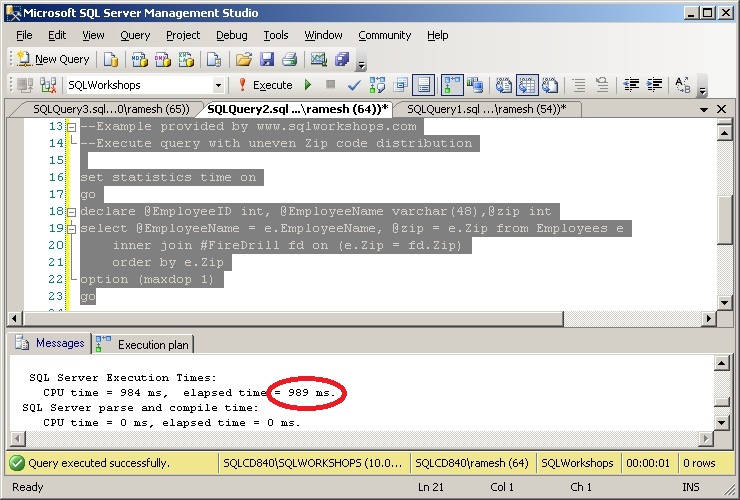Toggle IntelliSense Enabled
The image size is (740, 500).
(424, 85)
